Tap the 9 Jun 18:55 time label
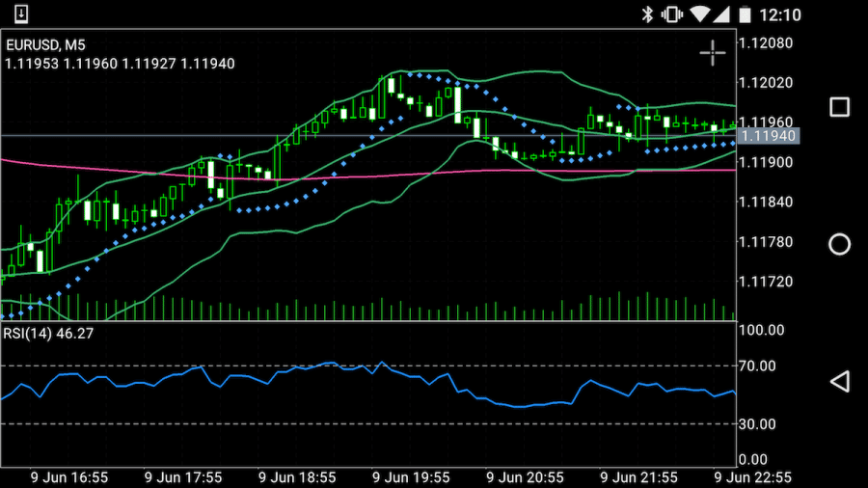This screenshot has height=488, width=868. [297, 477]
